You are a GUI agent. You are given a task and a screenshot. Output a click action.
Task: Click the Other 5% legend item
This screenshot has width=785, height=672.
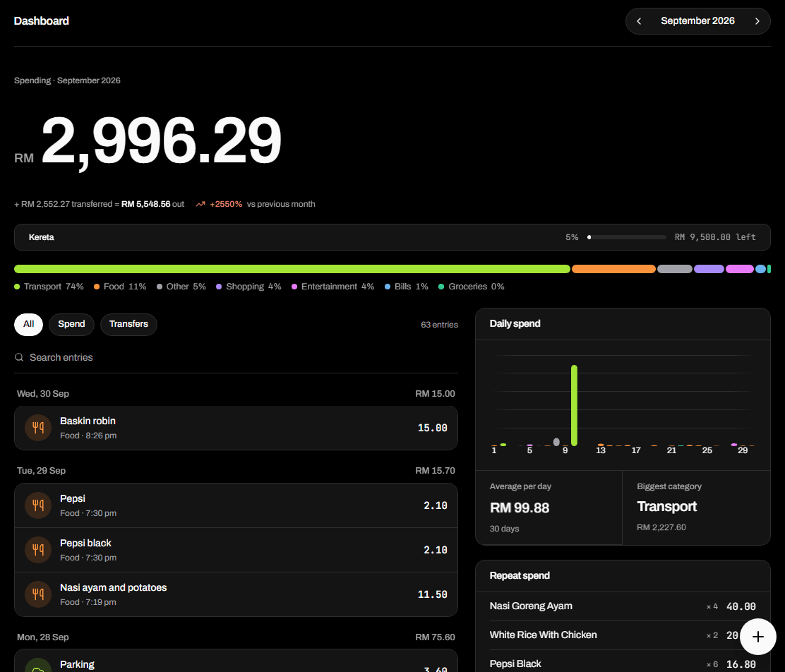(x=181, y=287)
